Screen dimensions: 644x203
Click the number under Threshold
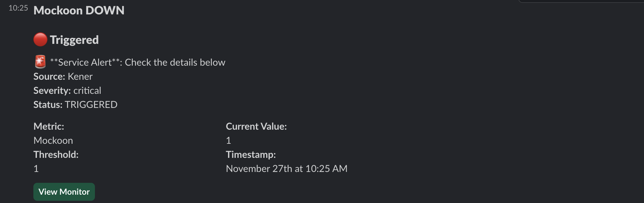click(x=36, y=169)
